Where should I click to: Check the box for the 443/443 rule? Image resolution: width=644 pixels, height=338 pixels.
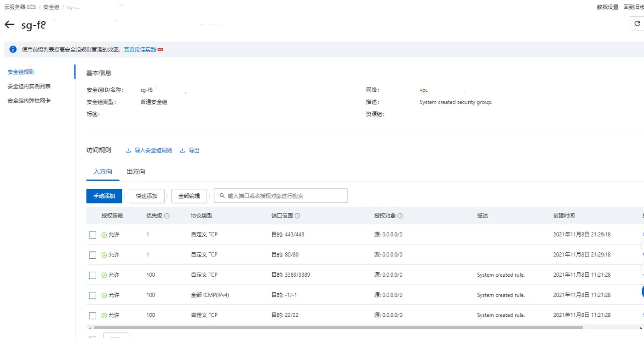point(92,235)
